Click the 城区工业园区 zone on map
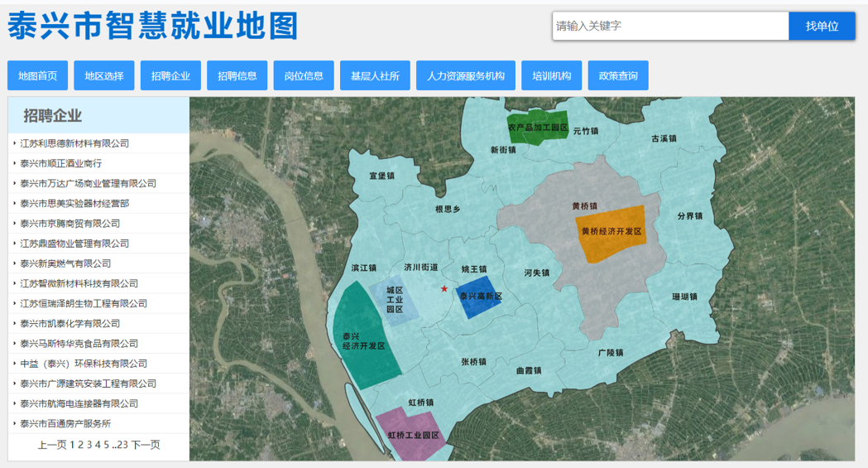The image size is (868, 468). [x=393, y=302]
